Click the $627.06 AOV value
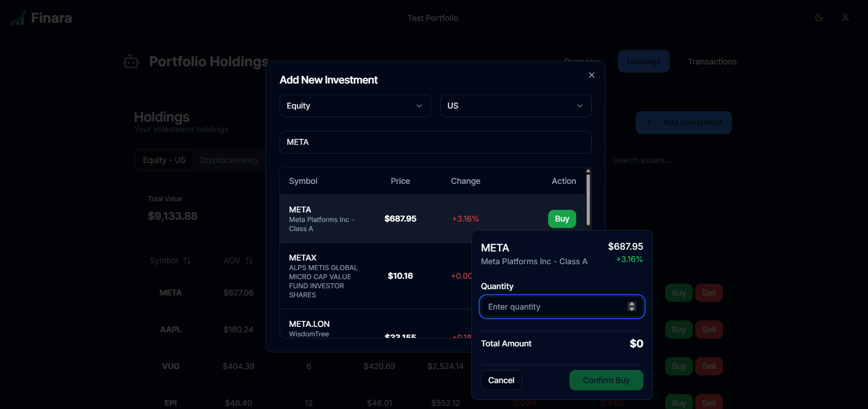This screenshot has width=868, height=409. point(238,293)
